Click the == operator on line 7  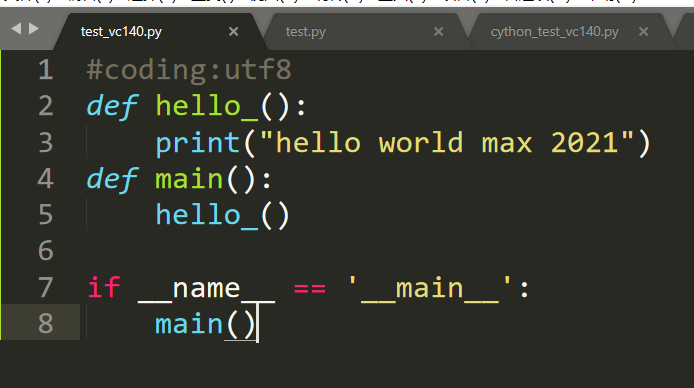[x=310, y=289]
